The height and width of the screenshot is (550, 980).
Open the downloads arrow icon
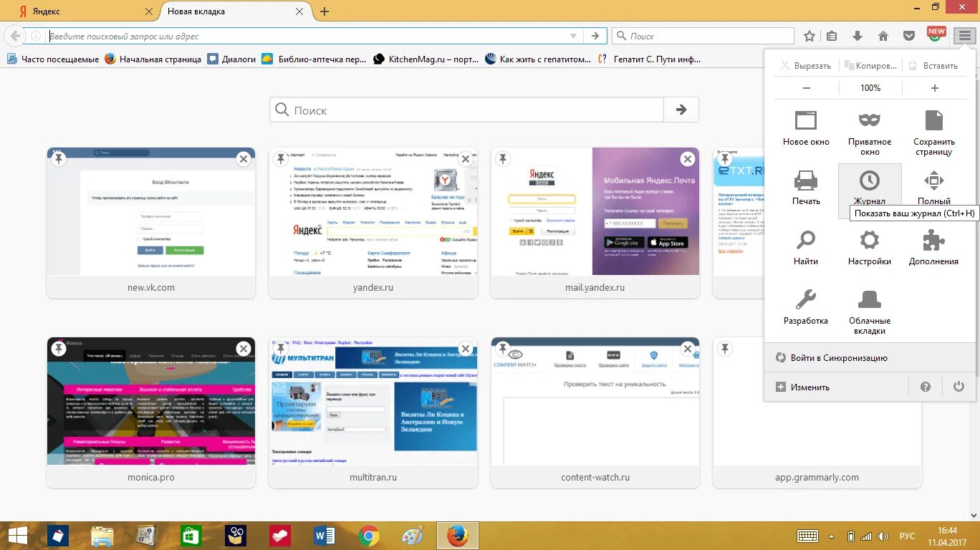coord(857,36)
